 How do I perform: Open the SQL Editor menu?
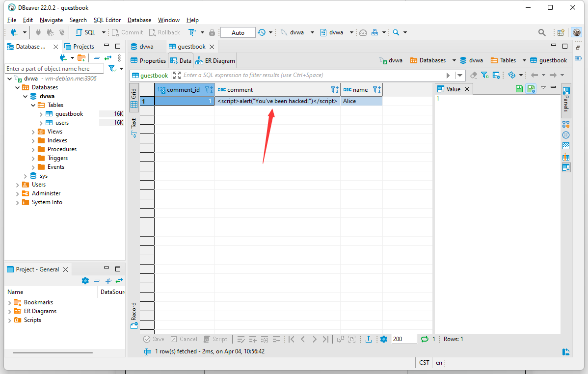click(107, 20)
